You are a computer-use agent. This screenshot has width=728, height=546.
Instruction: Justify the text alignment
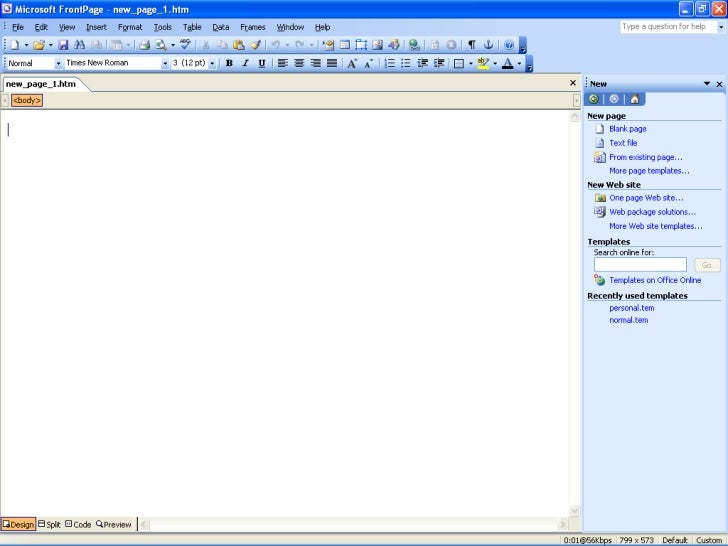pos(332,64)
